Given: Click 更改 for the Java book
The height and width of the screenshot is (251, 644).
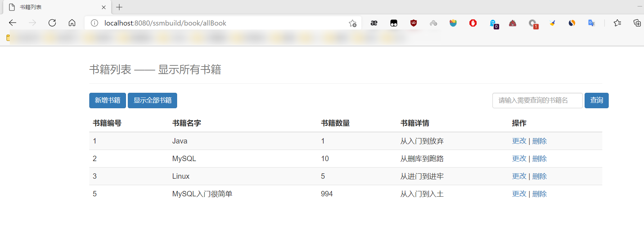Looking at the screenshot, I should [519, 141].
